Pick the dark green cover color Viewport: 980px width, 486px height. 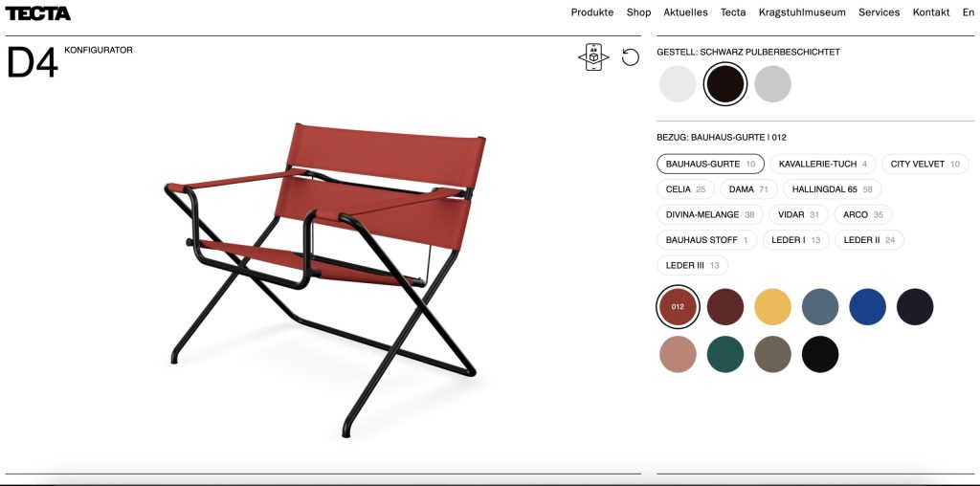click(x=725, y=354)
